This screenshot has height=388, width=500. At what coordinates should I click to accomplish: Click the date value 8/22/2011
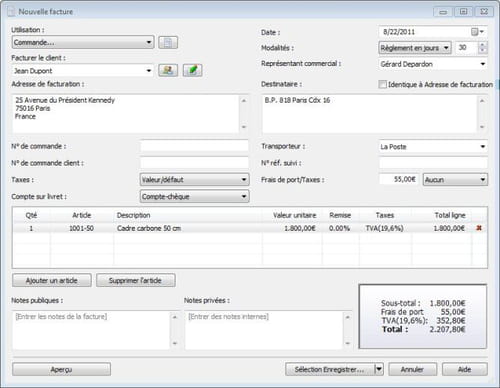click(399, 32)
